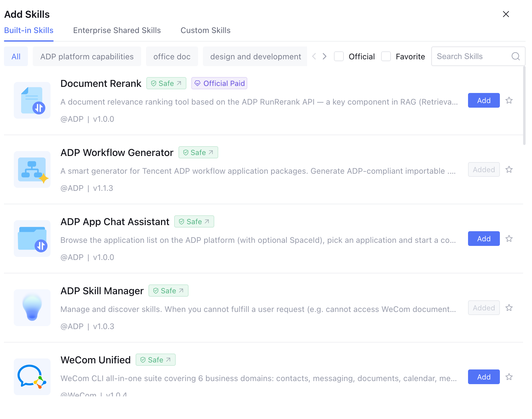The image size is (532, 419).
Task: Star the ADP Skill Manager skill
Action: coord(509,308)
